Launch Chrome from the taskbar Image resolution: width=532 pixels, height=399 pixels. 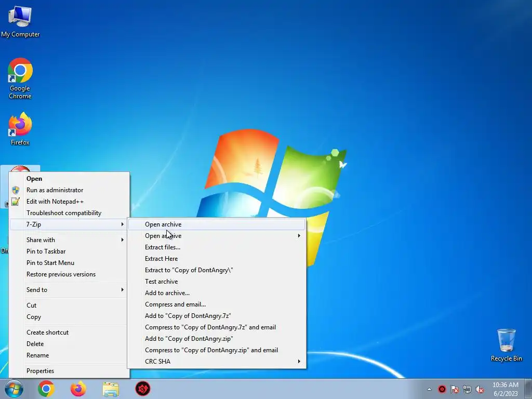tap(46, 389)
